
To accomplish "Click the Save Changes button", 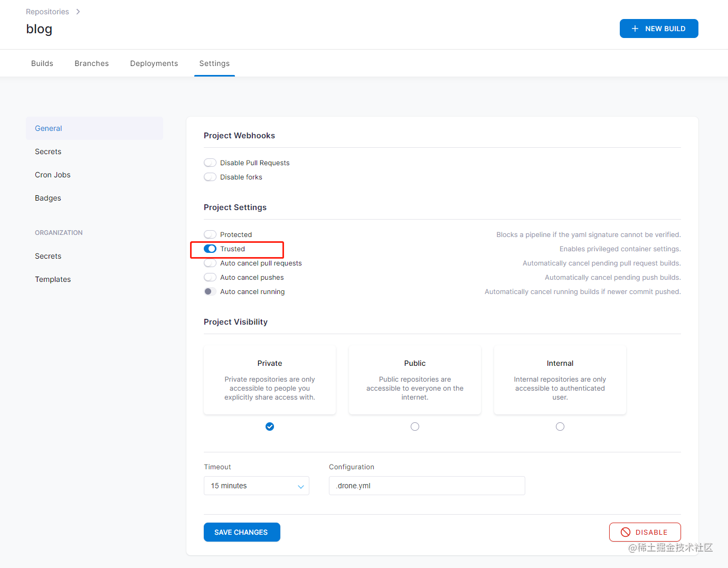I will pyautogui.click(x=242, y=532).
